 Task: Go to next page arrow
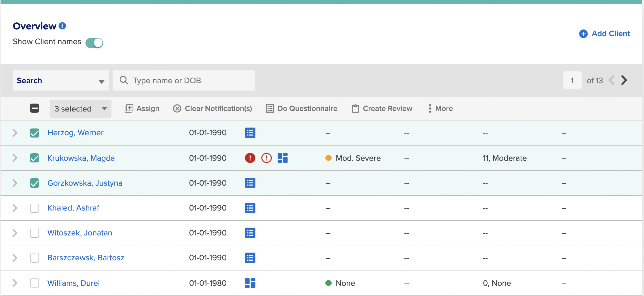pyautogui.click(x=624, y=80)
